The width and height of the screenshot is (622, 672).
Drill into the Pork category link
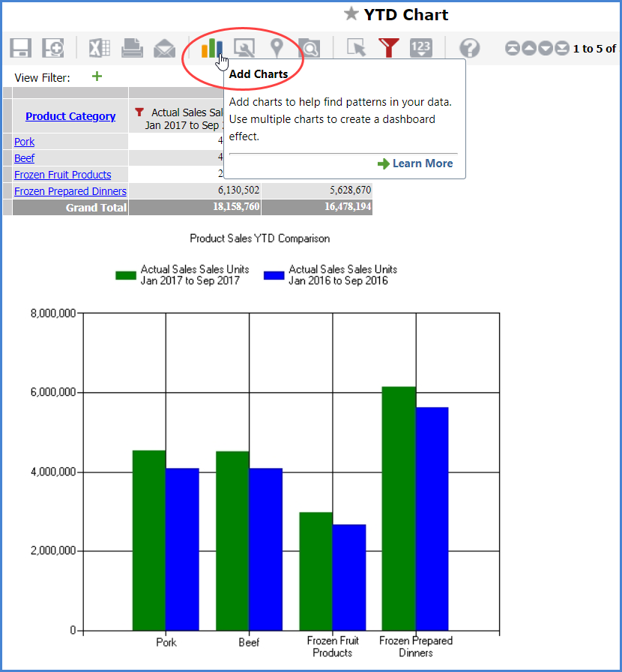click(24, 141)
